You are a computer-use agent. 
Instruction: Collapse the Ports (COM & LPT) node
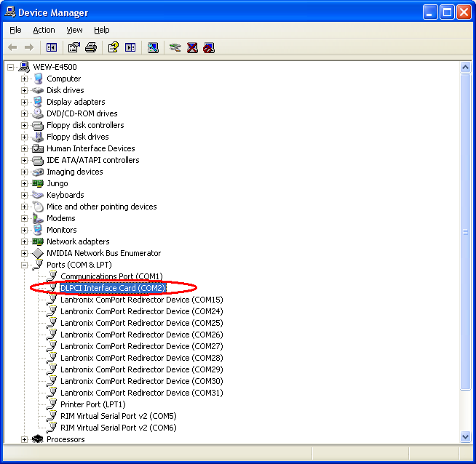tap(24, 265)
